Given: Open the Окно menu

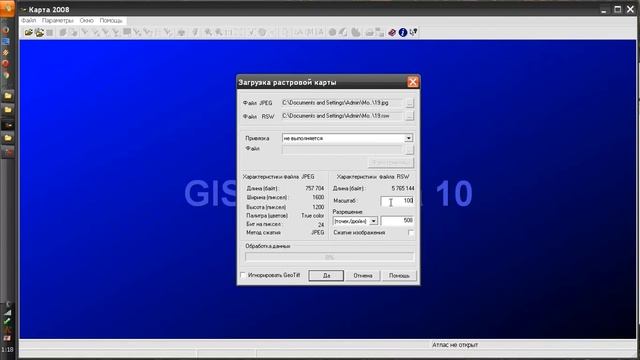Looking at the screenshot, I should pos(87,20).
